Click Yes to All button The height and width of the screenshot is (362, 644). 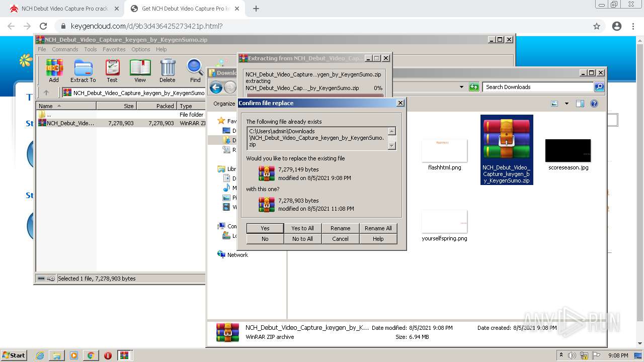click(x=302, y=228)
